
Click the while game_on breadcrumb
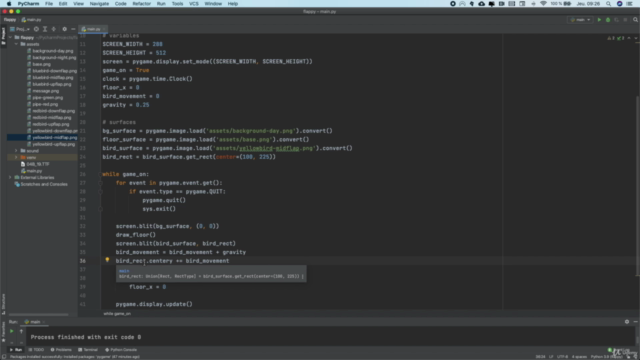117,313
